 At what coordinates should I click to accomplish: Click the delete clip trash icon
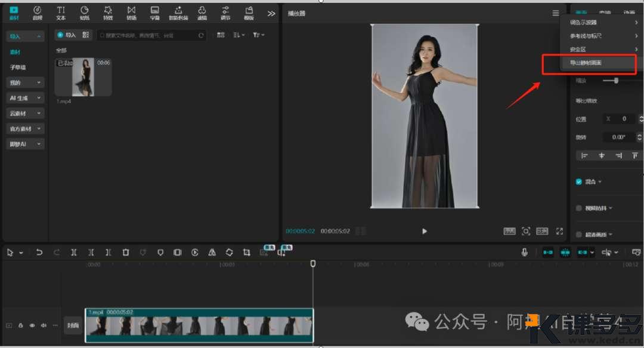coord(126,252)
